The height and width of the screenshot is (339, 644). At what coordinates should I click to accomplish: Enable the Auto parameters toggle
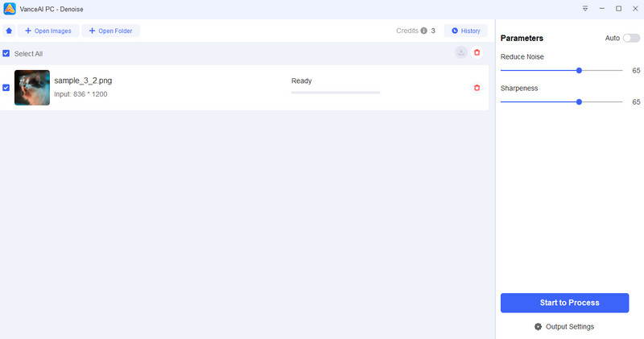pos(630,38)
